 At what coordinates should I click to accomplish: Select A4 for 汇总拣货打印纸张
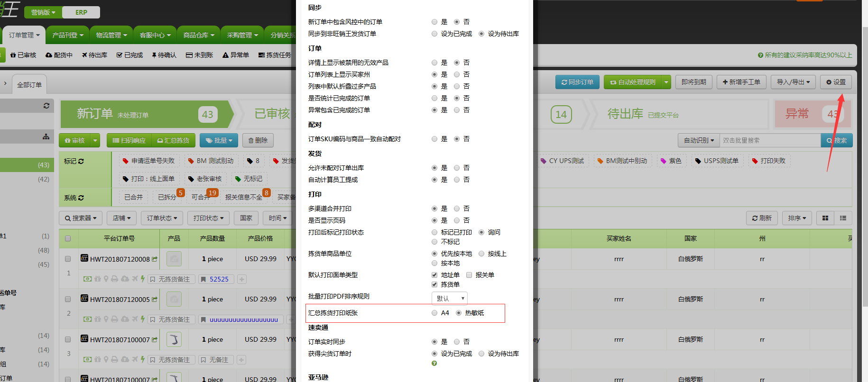click(x=434, y=313)
